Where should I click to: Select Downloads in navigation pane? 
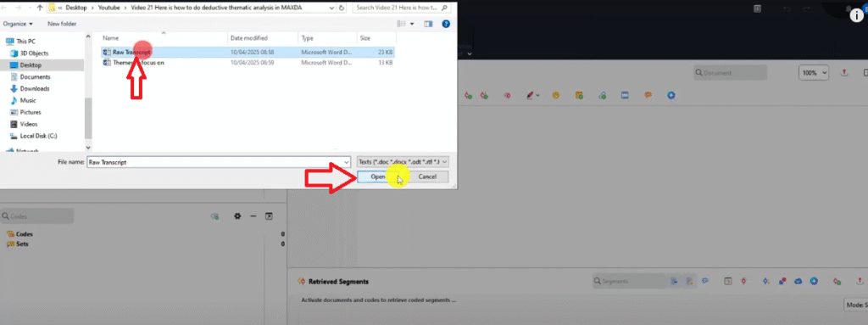35,89
